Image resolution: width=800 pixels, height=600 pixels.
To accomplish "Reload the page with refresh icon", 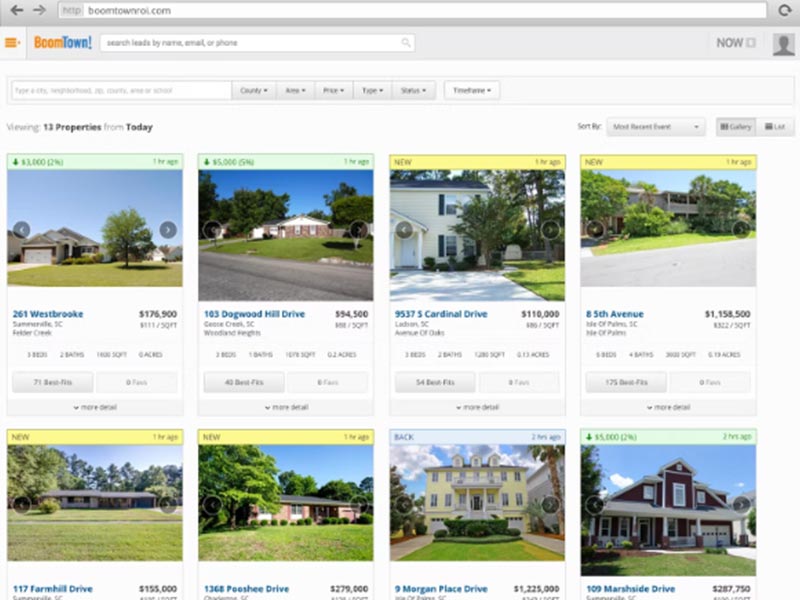I will pyautogui.click(x=784, y=10).
